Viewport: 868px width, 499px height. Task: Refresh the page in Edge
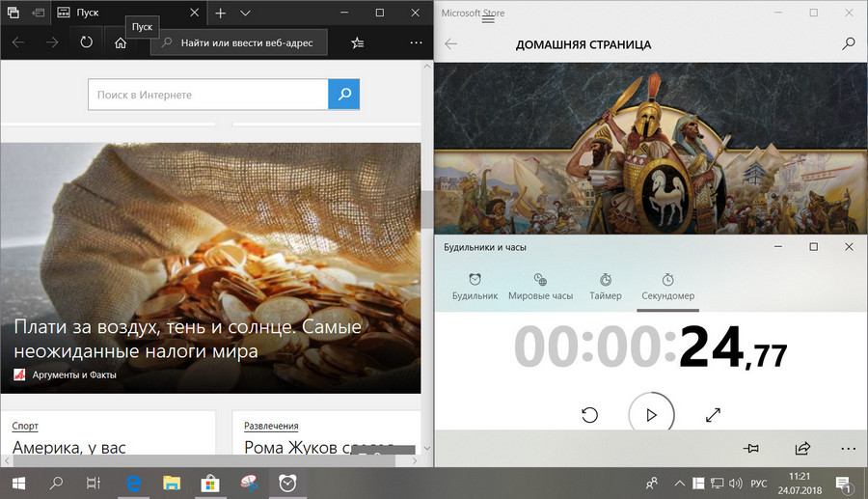(87, 42)
